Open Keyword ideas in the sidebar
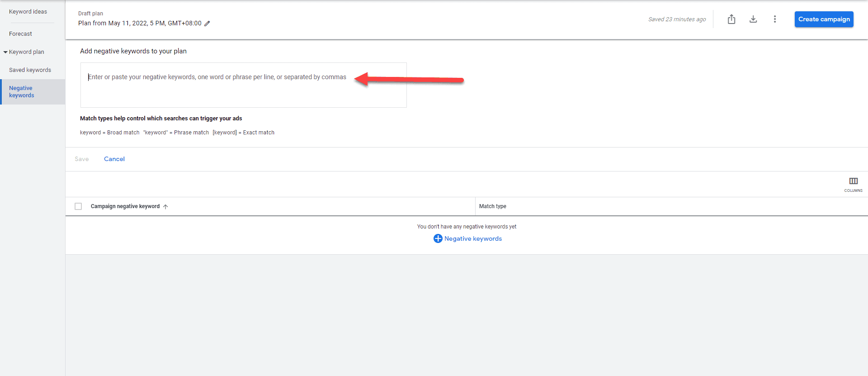This screenshot has width=868, height=376. (x=28, y=12)
